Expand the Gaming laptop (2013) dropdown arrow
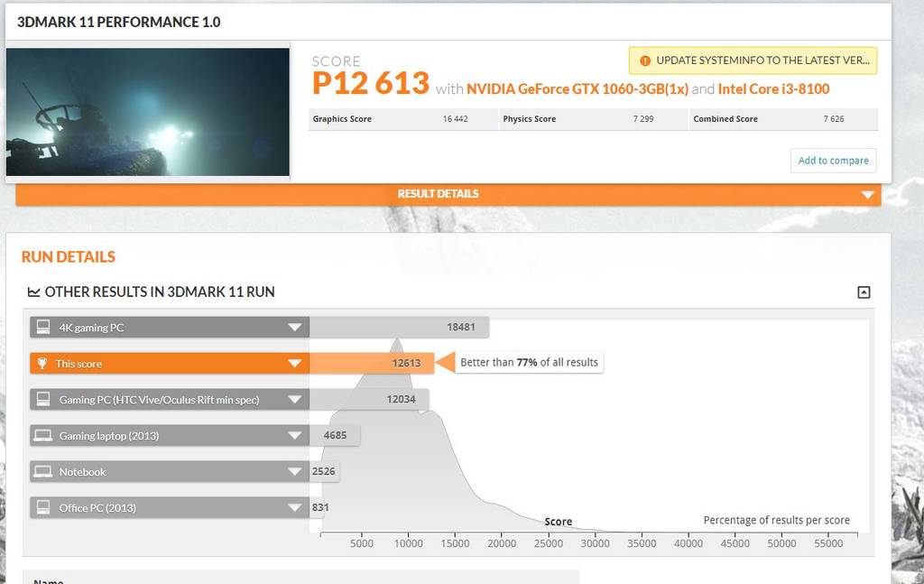This screenshot has height=584, width=924. pos(295,435)
